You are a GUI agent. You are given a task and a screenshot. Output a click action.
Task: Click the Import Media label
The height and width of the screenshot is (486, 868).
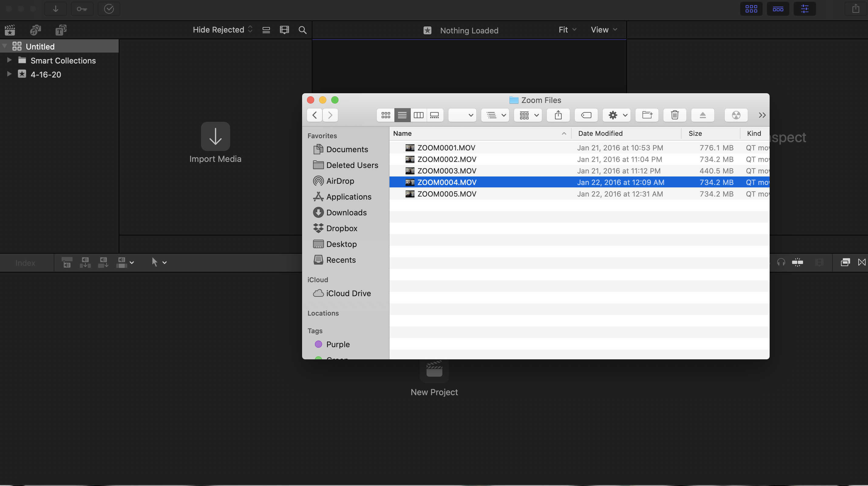click(215, 159)
